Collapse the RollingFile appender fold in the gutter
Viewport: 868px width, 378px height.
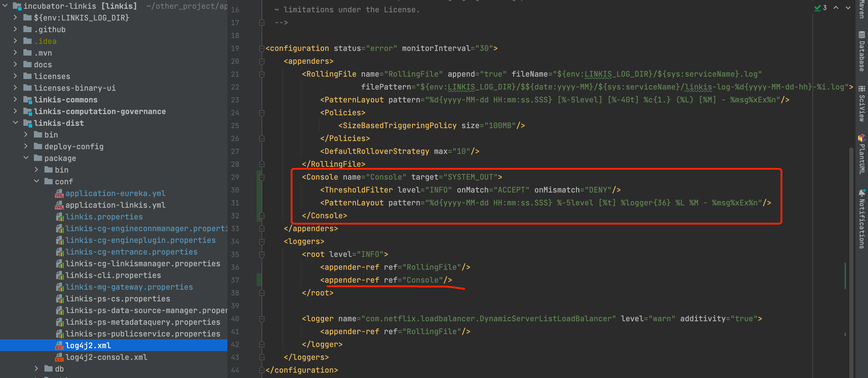pyautogui.click(x=262, y=74)
